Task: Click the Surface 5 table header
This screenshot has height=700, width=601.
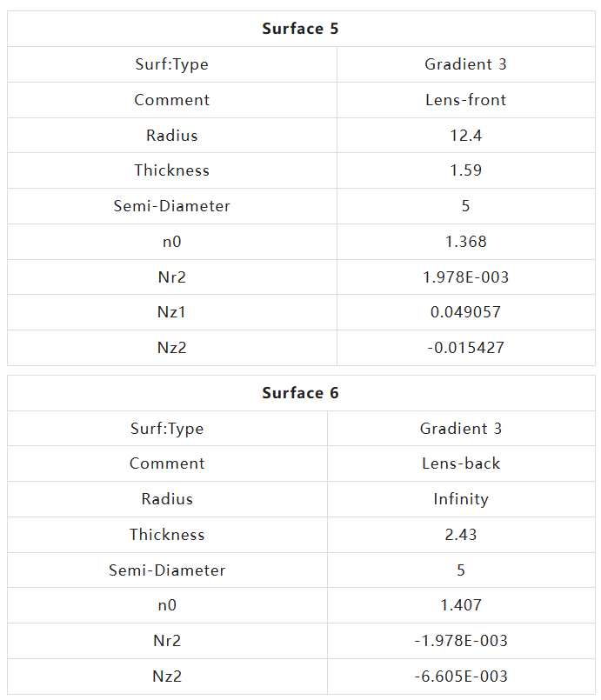Action: [300, 29]
